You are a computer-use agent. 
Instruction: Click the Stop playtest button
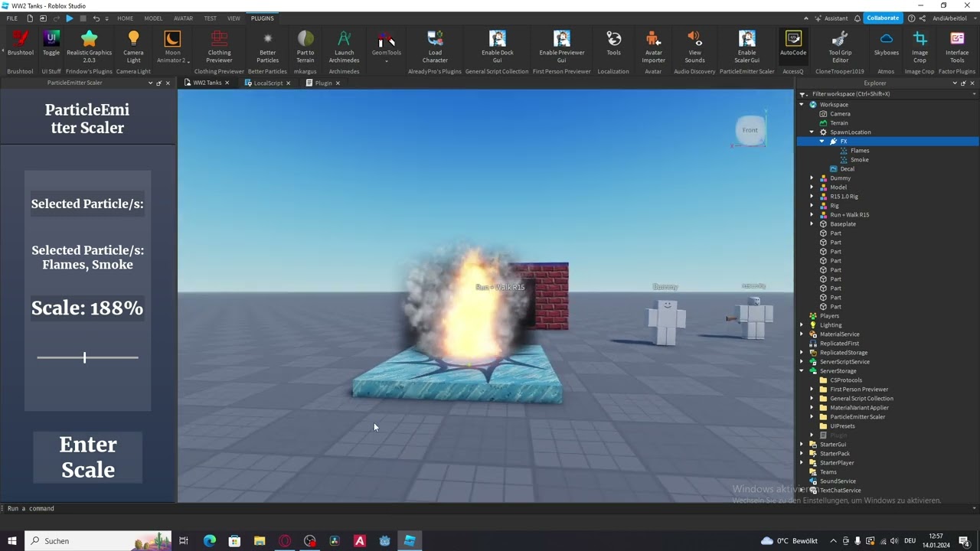(83, 18)
